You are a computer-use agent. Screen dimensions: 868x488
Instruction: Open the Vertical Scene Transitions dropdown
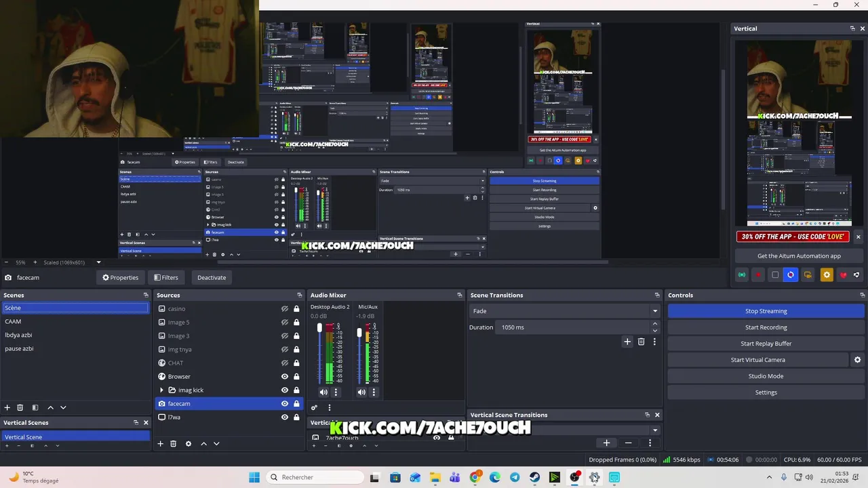(654, 430)
